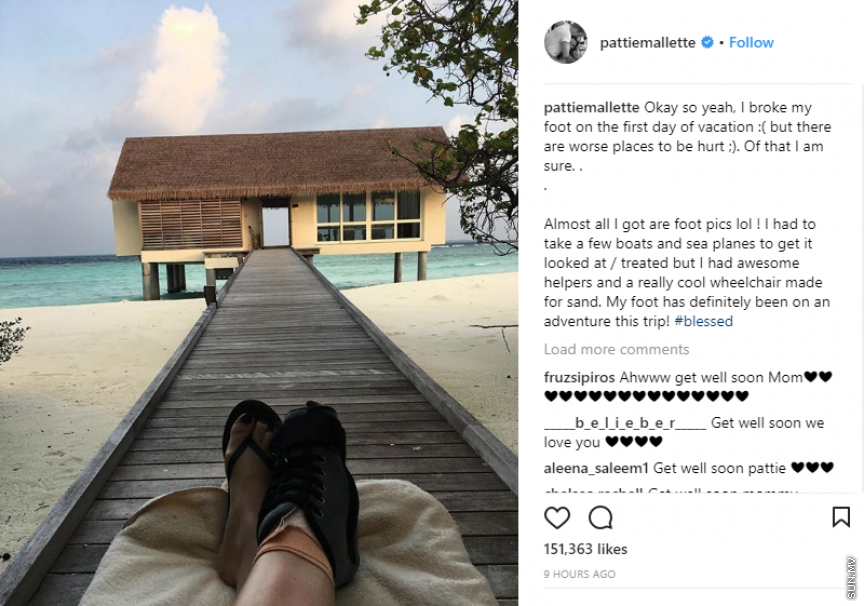Like the post with the heart icon
Screen dimensions: 864x606
tap(557, 517)
